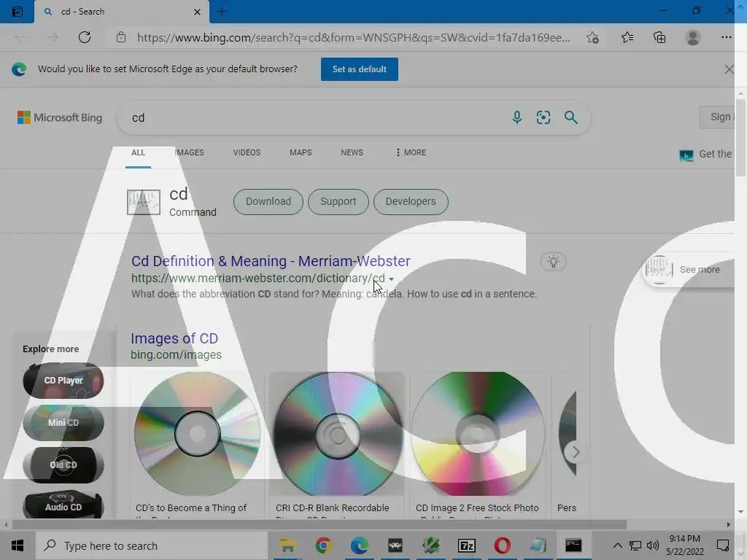
Task: Open the volume speaker tray icon
Action: coord(653,545)
